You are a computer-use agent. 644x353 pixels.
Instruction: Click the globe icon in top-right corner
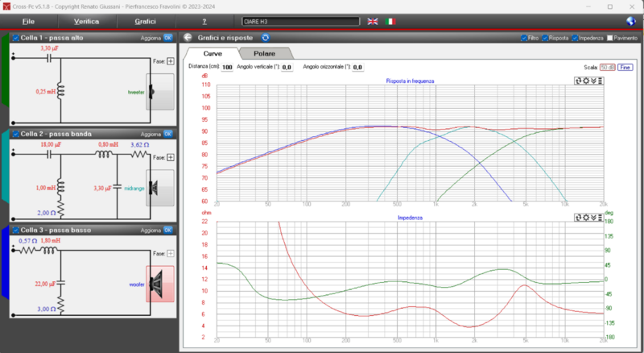tap(631, 21)
